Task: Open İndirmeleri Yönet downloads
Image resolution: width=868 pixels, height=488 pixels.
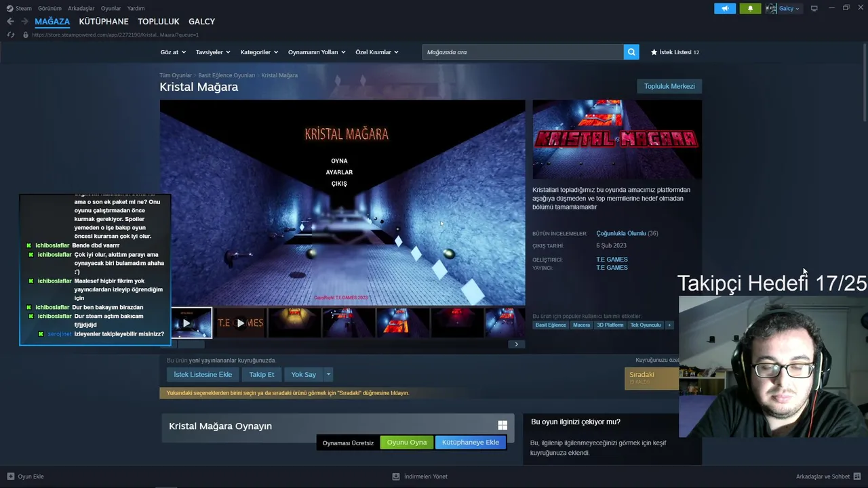Action: click(420, 476)
